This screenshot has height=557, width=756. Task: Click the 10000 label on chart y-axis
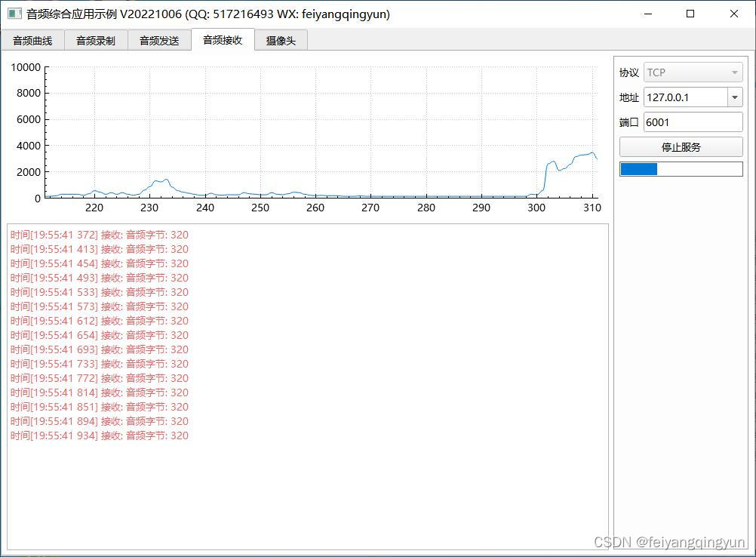(26, 67)
